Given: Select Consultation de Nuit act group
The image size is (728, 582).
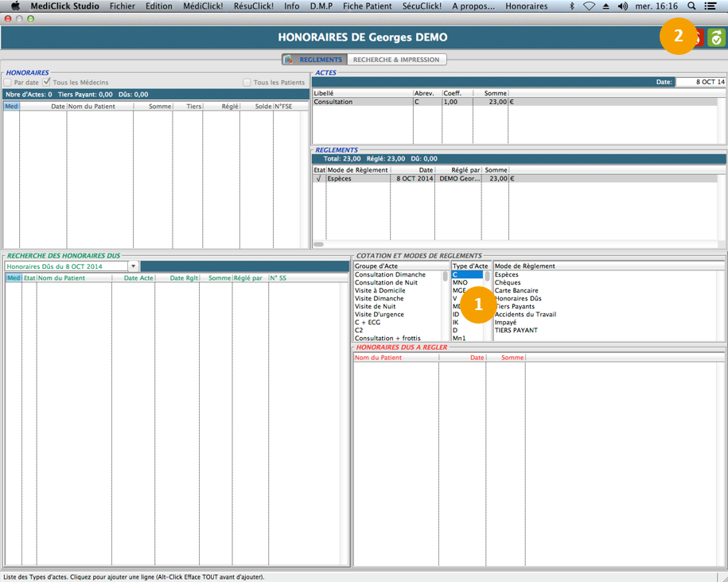Looking at the screenshot, I should click(386, 283).
